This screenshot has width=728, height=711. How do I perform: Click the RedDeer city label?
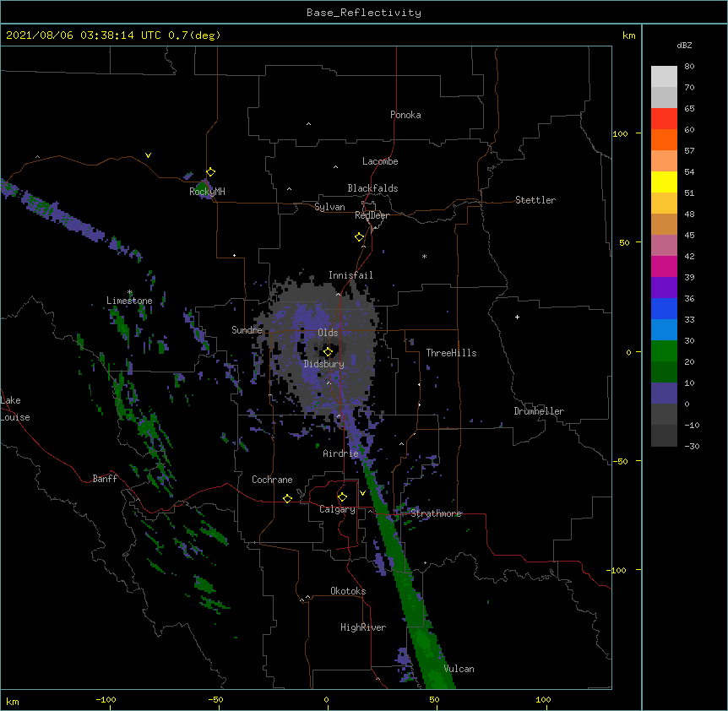[372, 215]
